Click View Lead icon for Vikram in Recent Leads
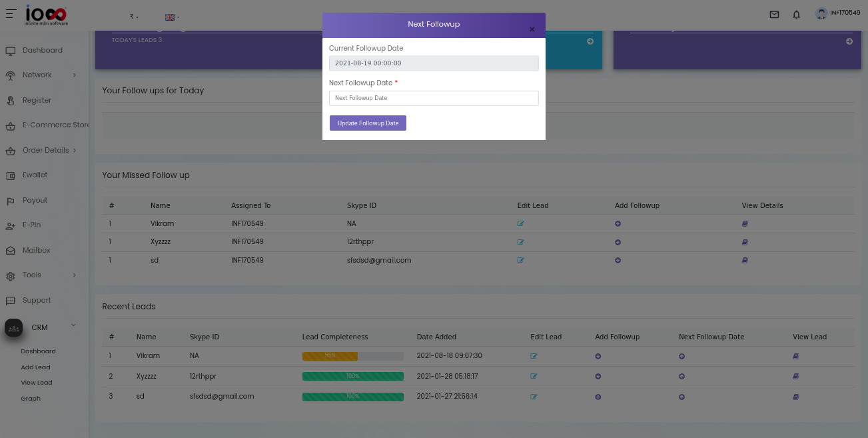This screenshot has width=868, height=438. point(796,356)
